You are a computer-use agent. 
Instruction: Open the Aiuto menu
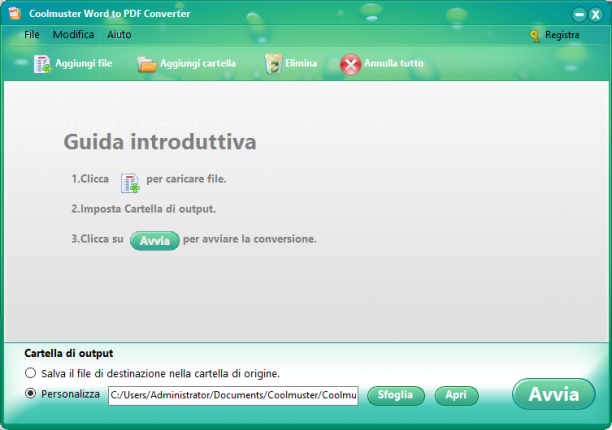[119, 35]
